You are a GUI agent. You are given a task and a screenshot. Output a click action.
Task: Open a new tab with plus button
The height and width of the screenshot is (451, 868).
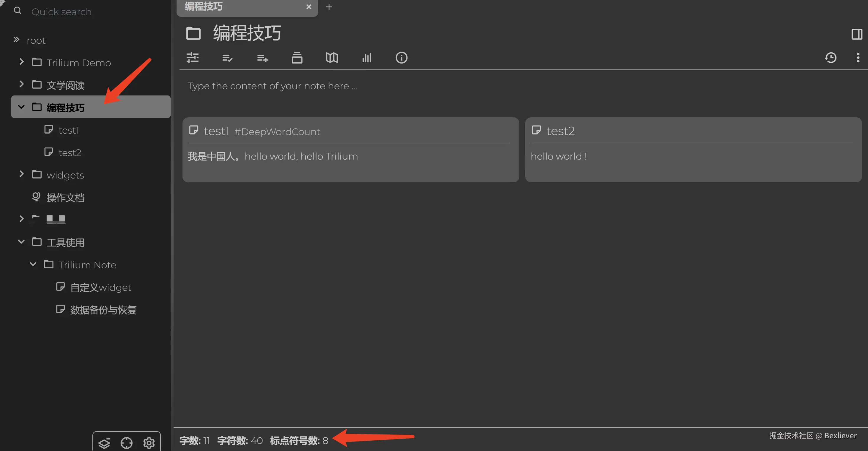pos(329,7)
